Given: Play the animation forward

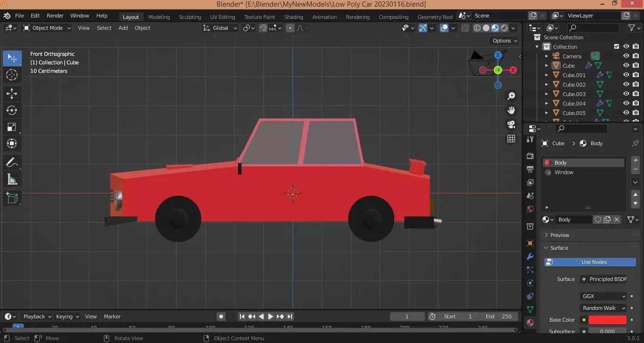Looking at the screenshot, I should (270, 317).
